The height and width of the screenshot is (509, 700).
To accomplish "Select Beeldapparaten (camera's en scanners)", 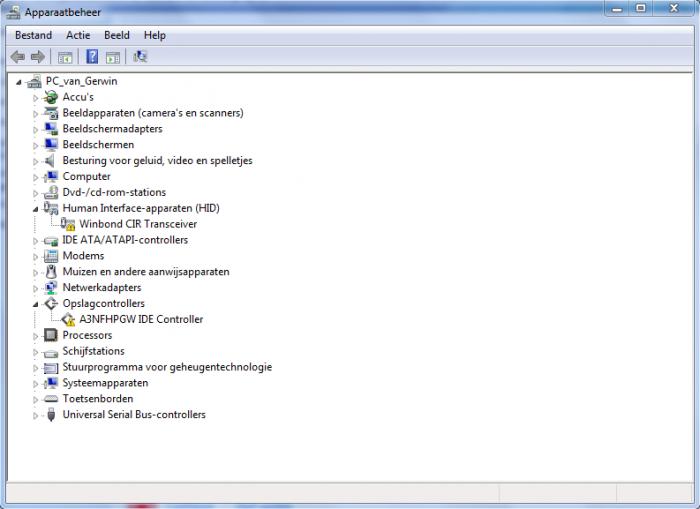I will [153, 113].
